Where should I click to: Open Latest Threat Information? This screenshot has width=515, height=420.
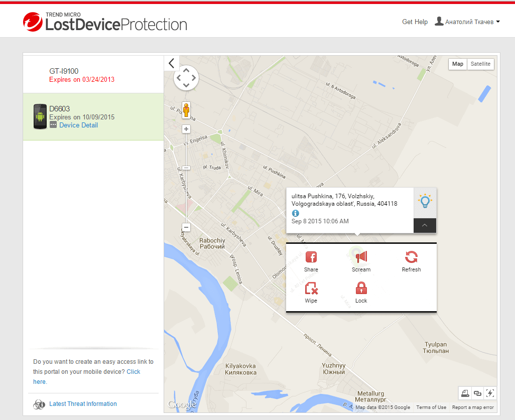(83, 404)
